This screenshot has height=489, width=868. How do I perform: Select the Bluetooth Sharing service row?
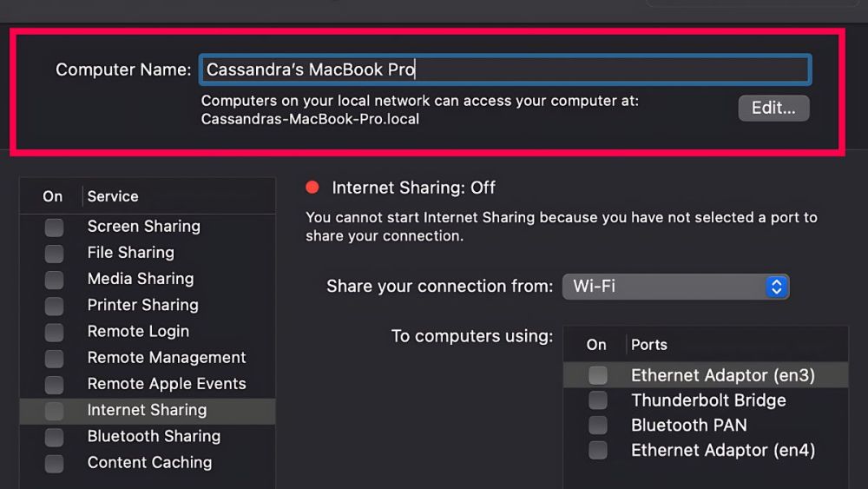[x=154, y=437]
